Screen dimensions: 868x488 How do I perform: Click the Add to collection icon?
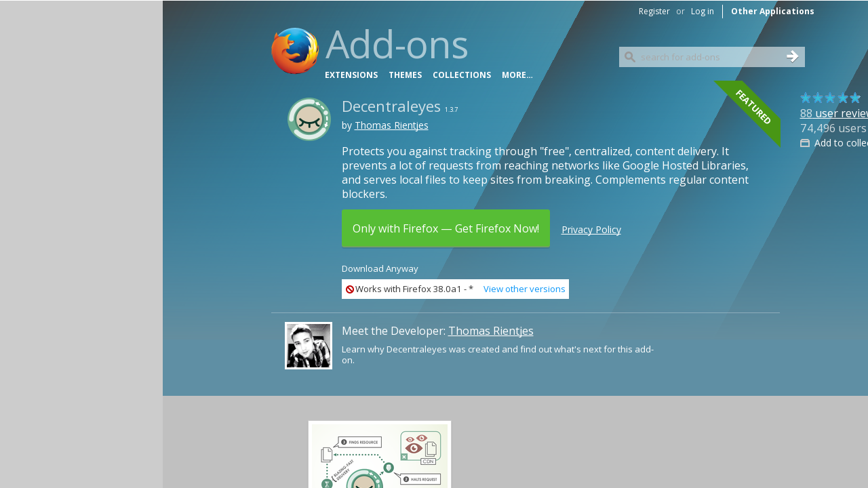(x=805, y=143)
